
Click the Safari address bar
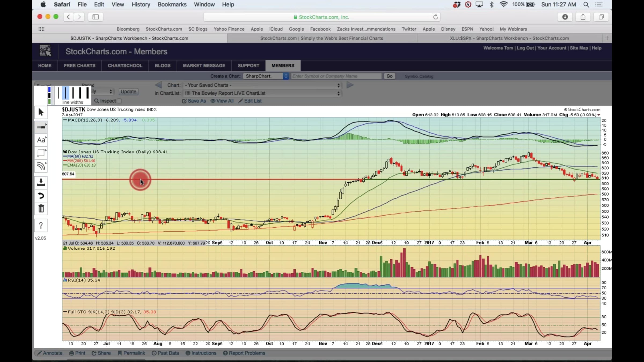pyautogui.click(x=322, y=17)
